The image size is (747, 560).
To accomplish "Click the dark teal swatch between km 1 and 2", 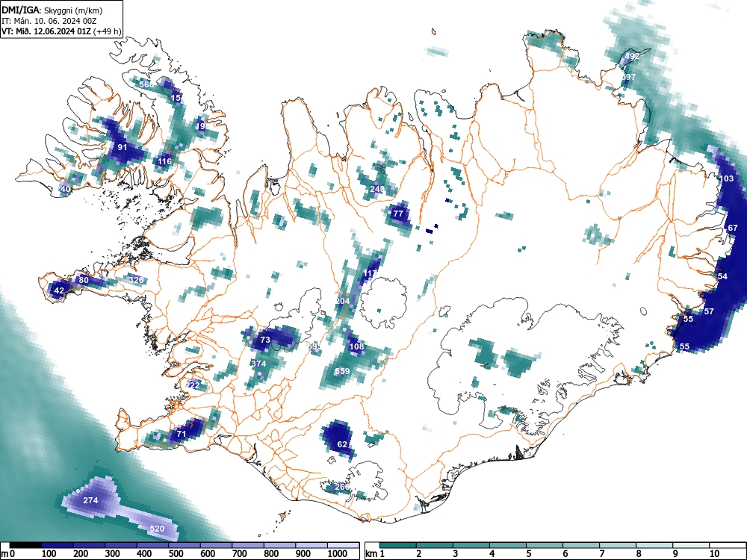I will pyautogui.click(x=398, y=545).
